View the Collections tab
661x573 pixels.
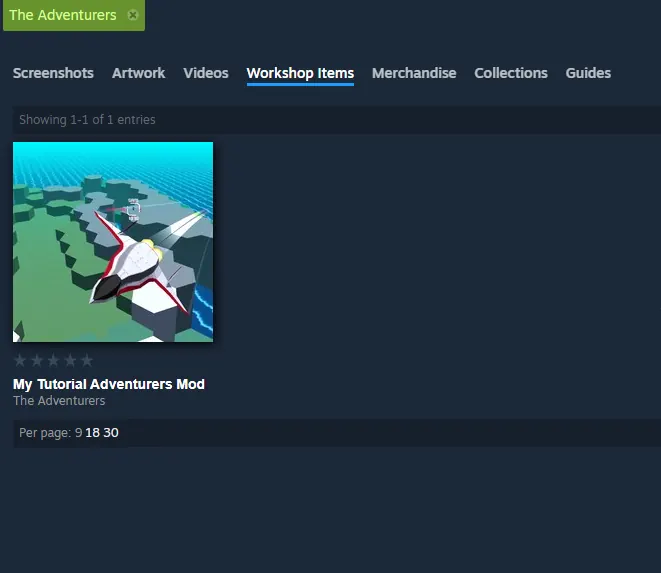coord(511,73)
